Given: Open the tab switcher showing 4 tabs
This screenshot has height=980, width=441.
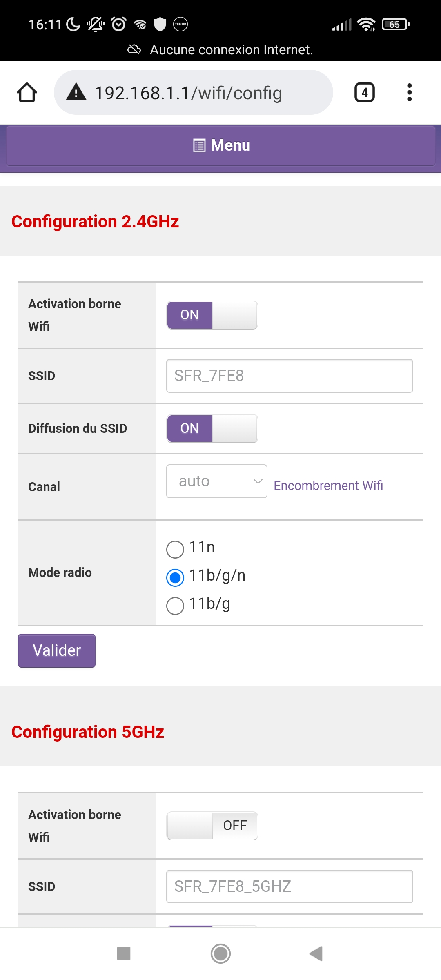Looking at the screenshot, I should pyautogui.click(x=364, y=93).
